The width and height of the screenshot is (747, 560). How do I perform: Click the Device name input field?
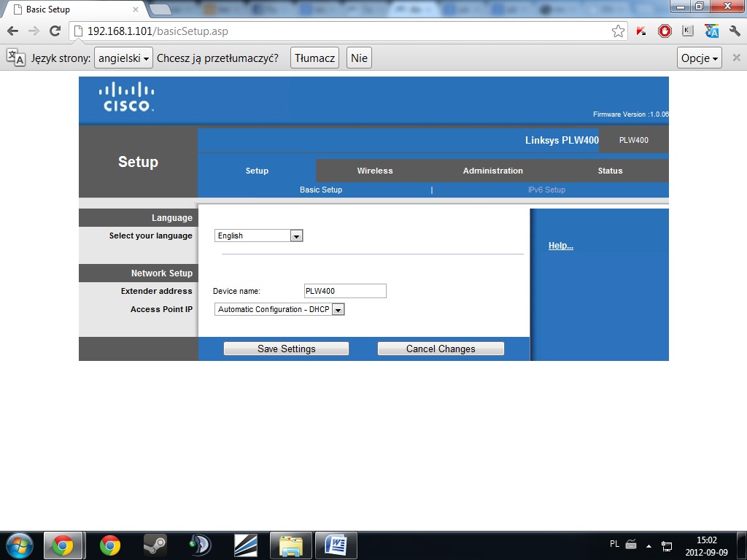click(x=345, y=291)
